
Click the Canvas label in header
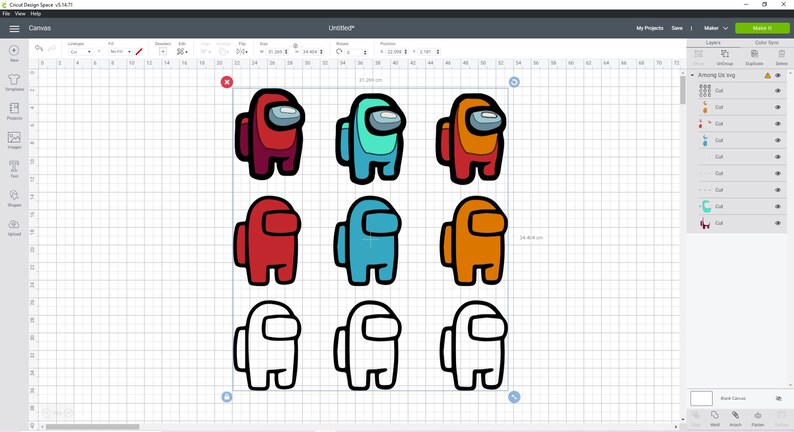39,28
